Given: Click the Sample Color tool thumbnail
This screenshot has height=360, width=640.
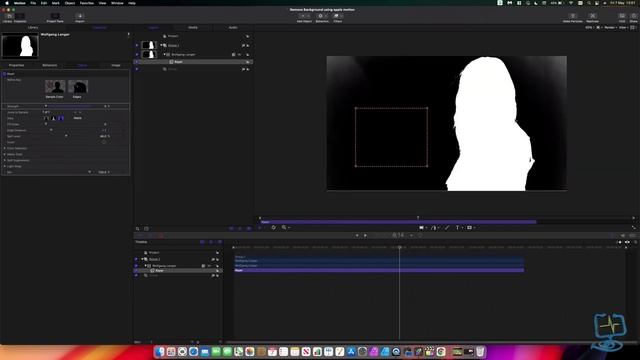Looking at the screenshot, I should (x=55, y=87).
